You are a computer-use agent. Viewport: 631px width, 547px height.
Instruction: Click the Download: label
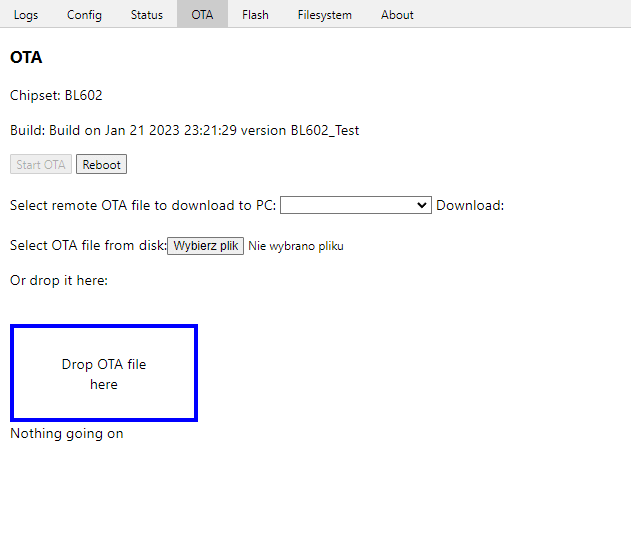470,205
